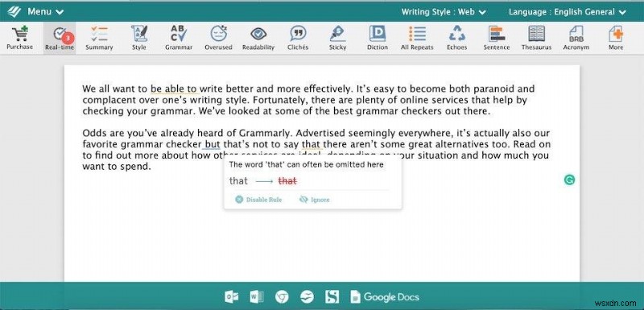
Task: Click the underlined word 'but'
Action: [x=213, y=144]
